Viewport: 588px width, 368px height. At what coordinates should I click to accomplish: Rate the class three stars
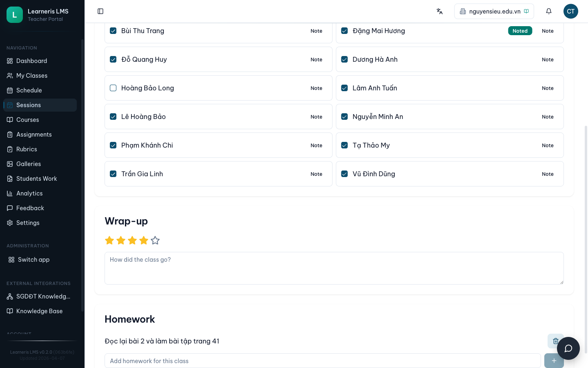pyautogui.click(x=132, y=240)
